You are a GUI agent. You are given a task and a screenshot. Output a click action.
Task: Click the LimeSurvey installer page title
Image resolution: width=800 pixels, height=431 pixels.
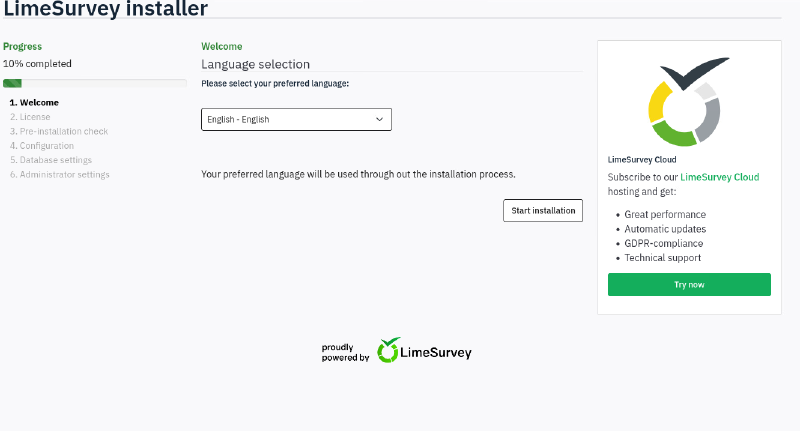coord(106,9)
